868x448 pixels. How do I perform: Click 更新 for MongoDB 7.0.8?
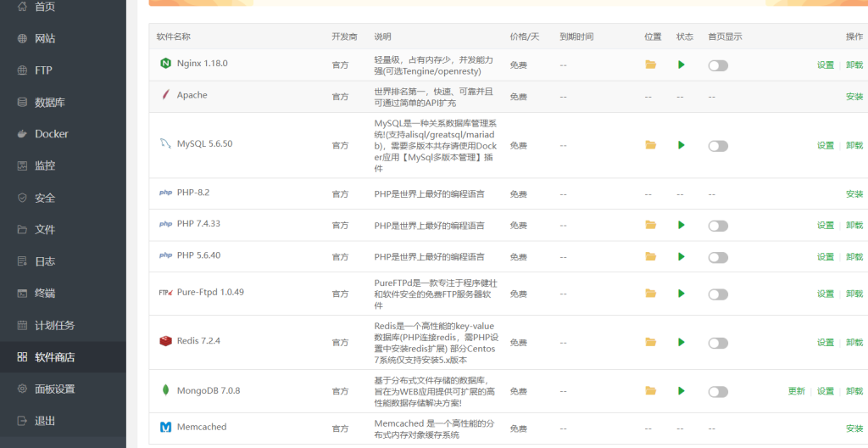797,391
